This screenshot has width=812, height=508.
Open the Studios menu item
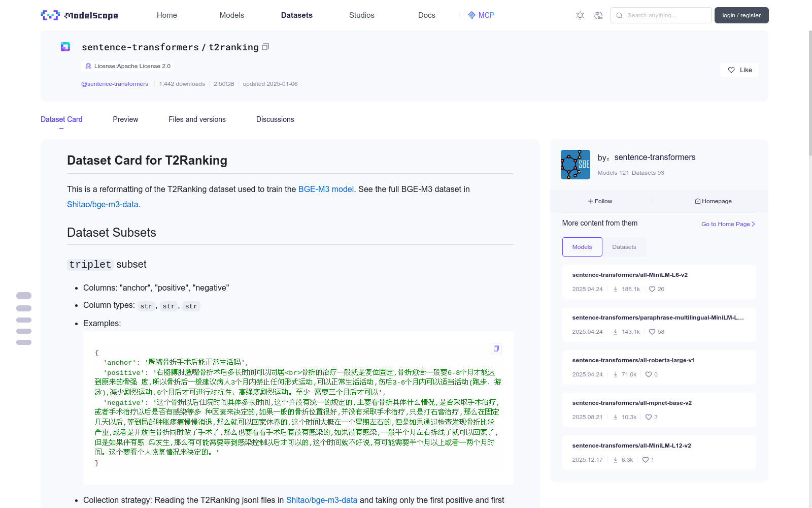point(362,15)
